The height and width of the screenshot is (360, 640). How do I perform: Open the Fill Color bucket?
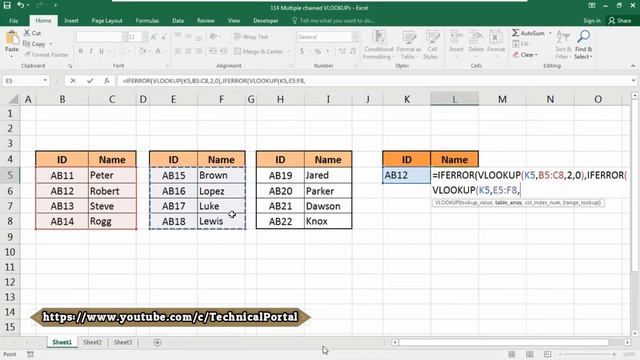[x=142, y=51]
